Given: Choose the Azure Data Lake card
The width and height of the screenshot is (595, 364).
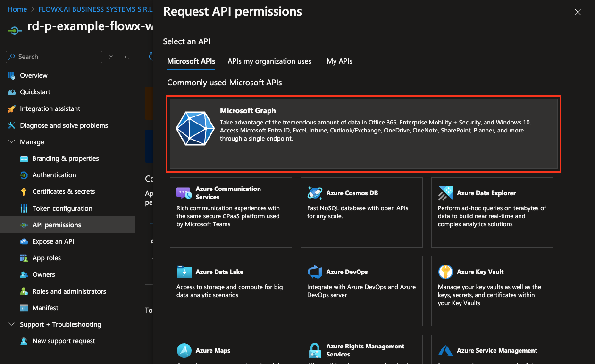Looking at the screenshot, I should (x=231, y=291).
